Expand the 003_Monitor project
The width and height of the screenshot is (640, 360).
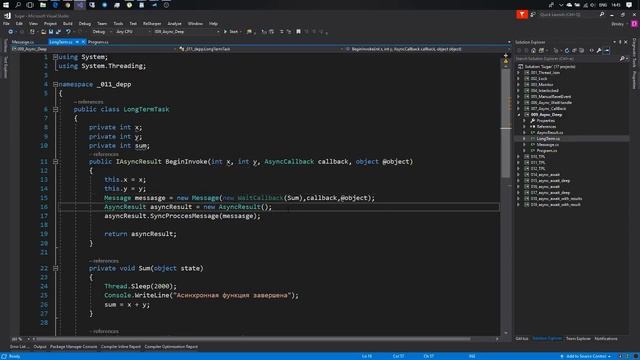tap(519, 84)
